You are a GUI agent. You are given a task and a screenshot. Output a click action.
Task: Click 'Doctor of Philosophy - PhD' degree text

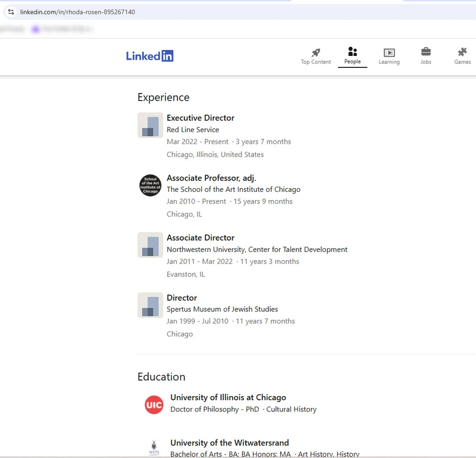(215, 409)
